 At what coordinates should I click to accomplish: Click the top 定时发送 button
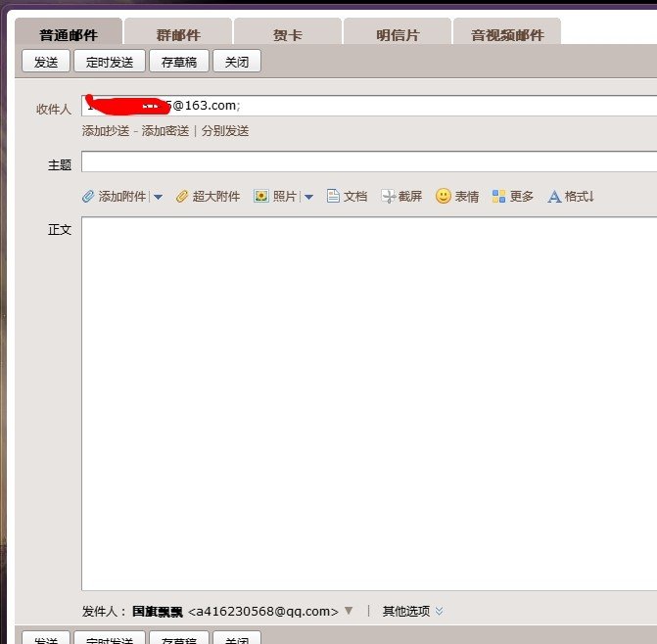[110, 61]
